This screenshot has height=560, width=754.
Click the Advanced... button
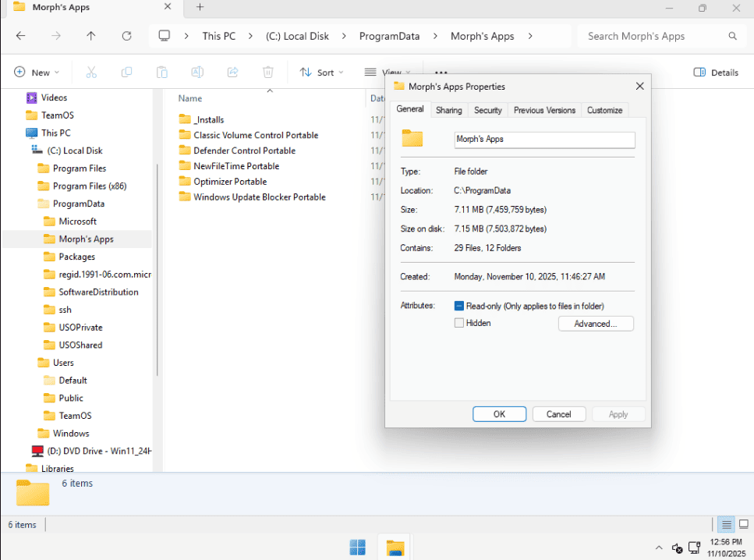coord(596,324)
